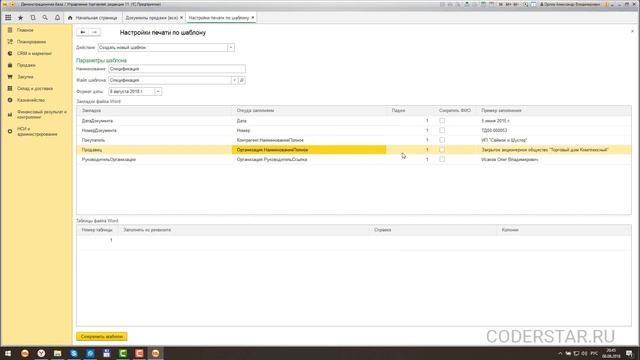Open Финансовый результат и контроллинг section
640x360 pixels.
pyautogui.click(x=42, y=114)
